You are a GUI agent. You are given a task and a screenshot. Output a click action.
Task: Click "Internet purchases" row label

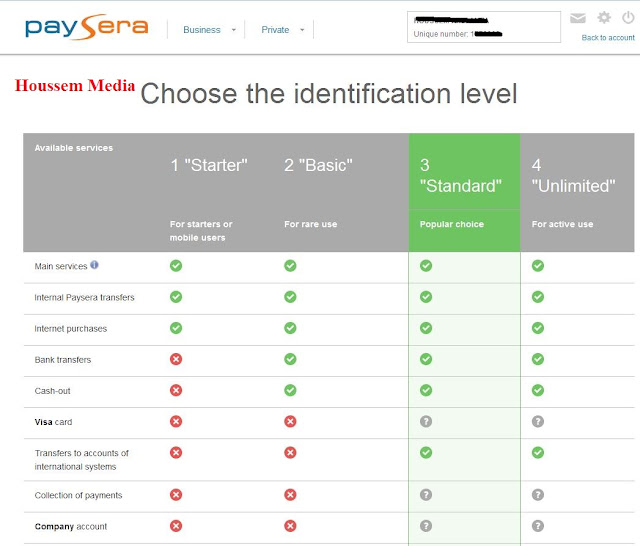tap(71, 328)
